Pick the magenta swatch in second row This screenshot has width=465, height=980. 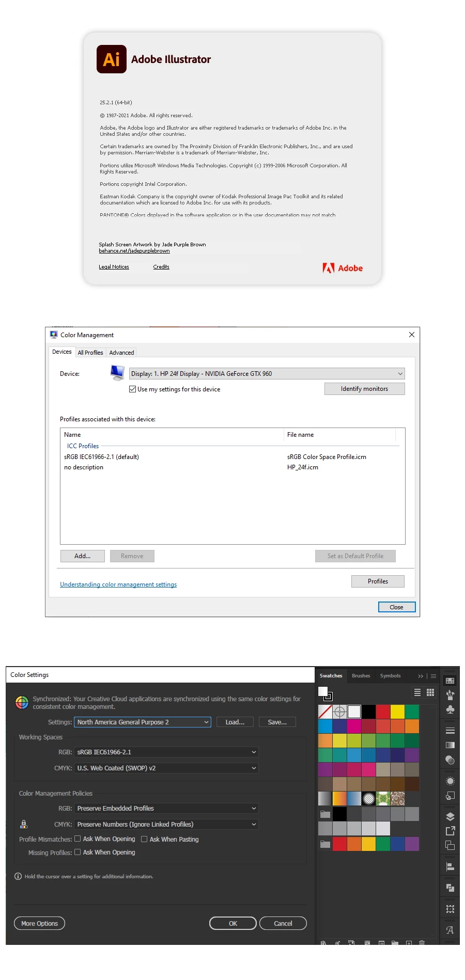354,726
